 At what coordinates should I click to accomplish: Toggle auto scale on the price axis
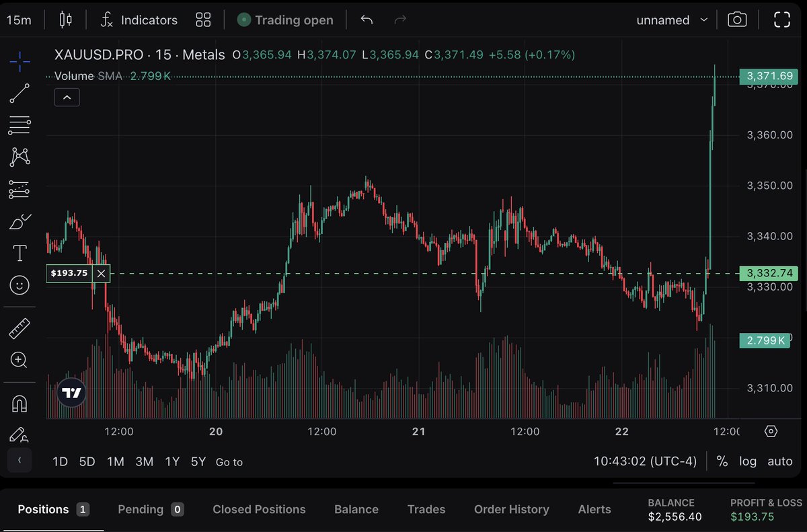click(779, 461)
